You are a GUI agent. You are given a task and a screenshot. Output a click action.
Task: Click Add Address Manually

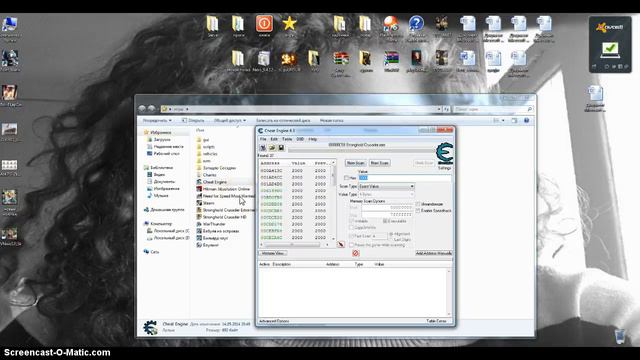point(433,253)
